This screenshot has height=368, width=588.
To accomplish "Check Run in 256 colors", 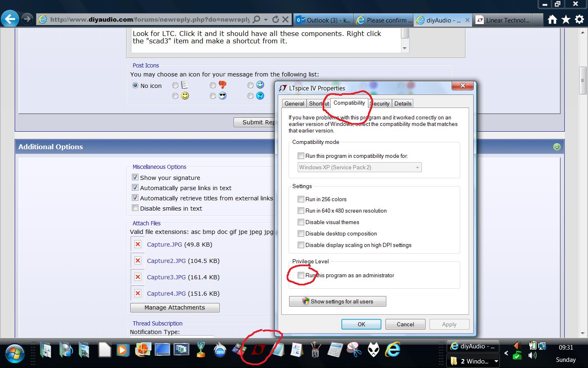I will (301, 199).
